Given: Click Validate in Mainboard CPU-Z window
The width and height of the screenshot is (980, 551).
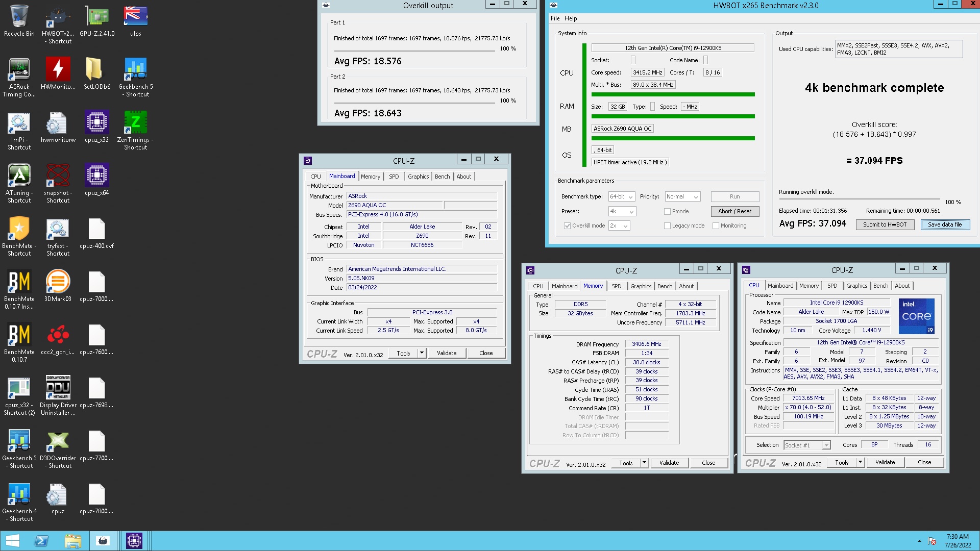Looking at the screenshot, I should tap(447, 353).
